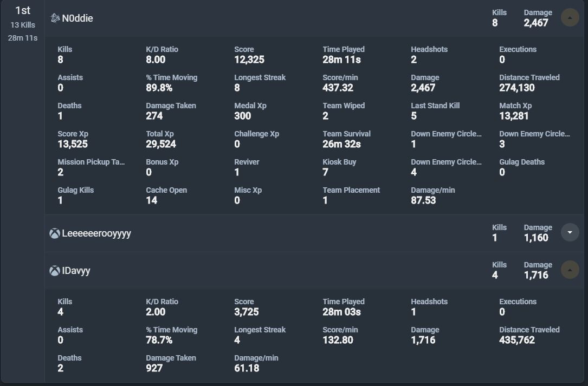Collapse IDavyy's stats panel

click(x=570, y=270)
